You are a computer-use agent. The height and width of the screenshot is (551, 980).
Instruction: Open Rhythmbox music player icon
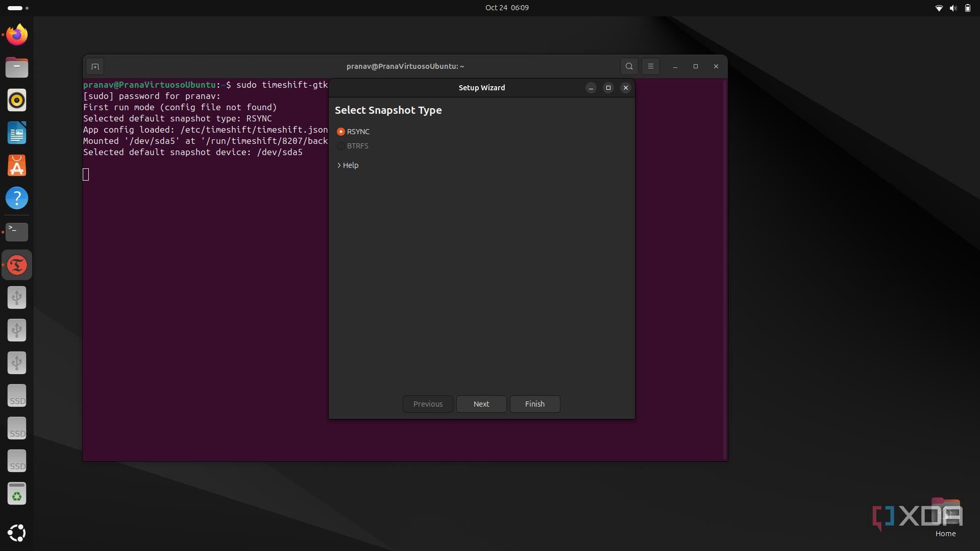(x=17, y=100)
